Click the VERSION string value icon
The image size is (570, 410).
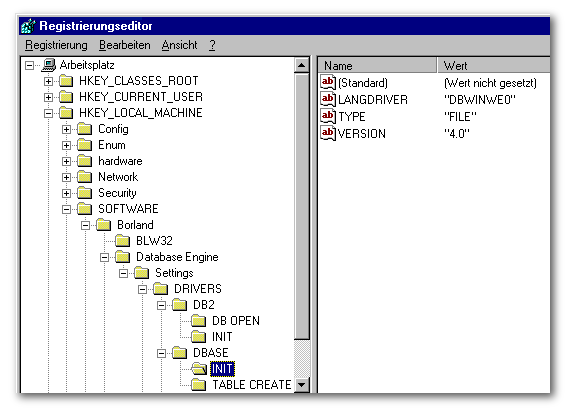328,133
